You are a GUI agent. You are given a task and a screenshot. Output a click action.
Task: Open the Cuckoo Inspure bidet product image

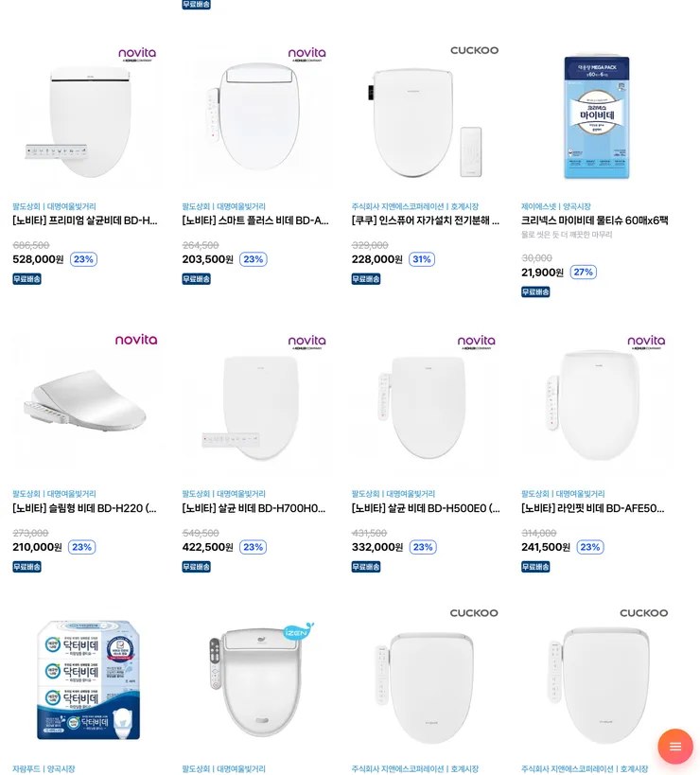click(x=425, y=116)
